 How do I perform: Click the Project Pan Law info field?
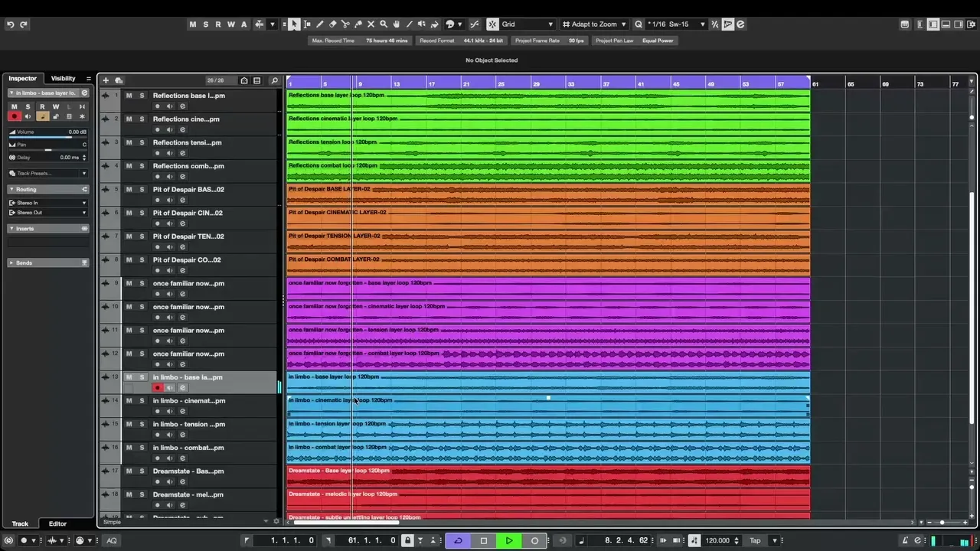coord(635,41)
